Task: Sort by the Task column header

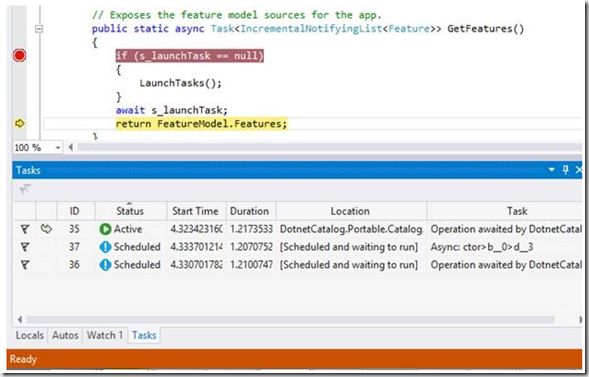Action: point(517,211)
